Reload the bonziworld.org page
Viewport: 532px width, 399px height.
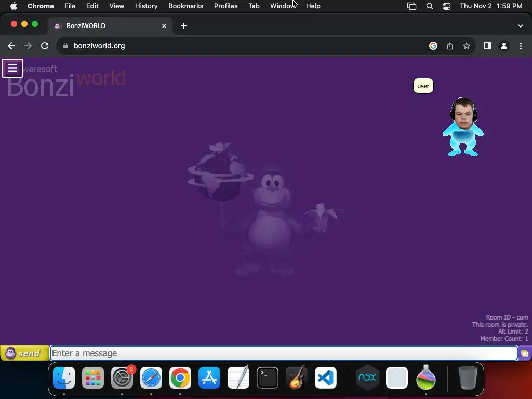45,46
